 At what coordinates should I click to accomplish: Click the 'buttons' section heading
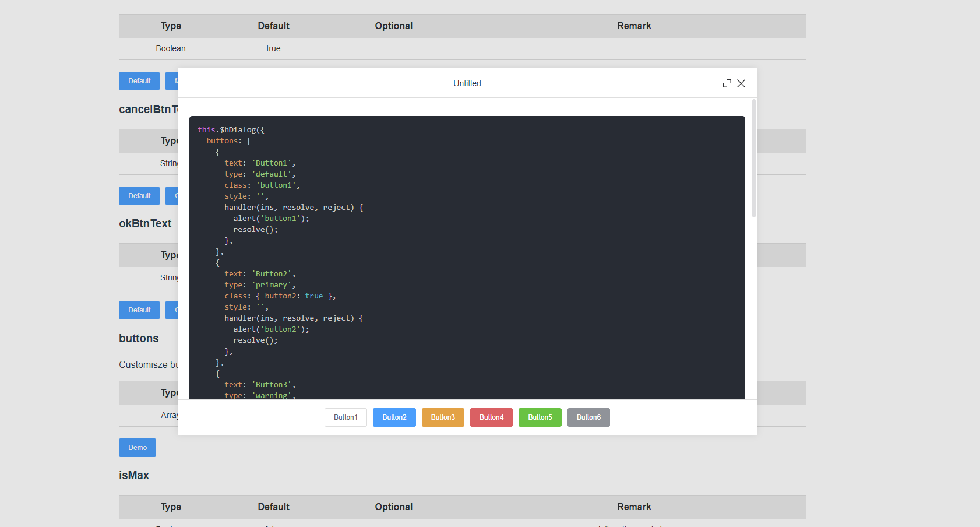139,339
